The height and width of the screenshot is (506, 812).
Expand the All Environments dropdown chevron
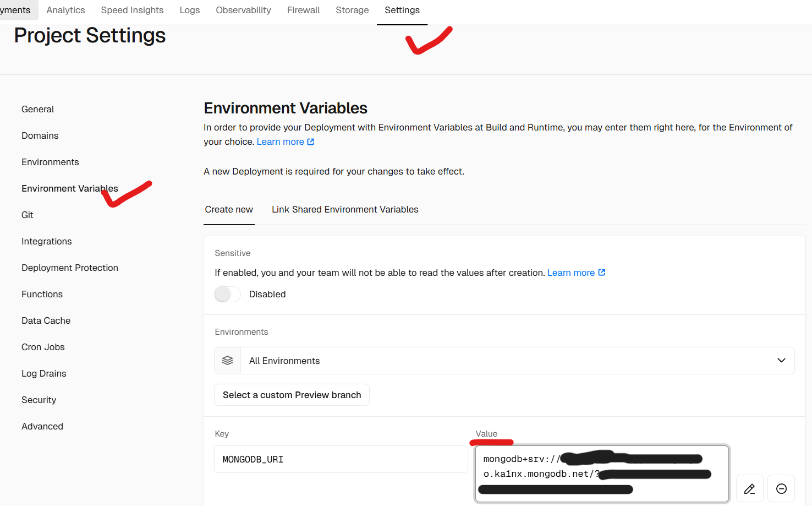(781, 361)
